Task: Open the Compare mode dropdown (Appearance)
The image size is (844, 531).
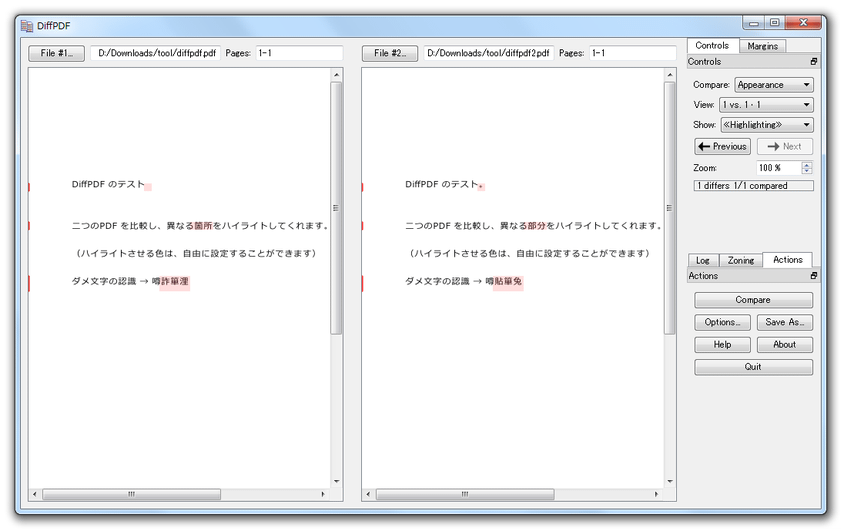Action: [x=774, y=85]
